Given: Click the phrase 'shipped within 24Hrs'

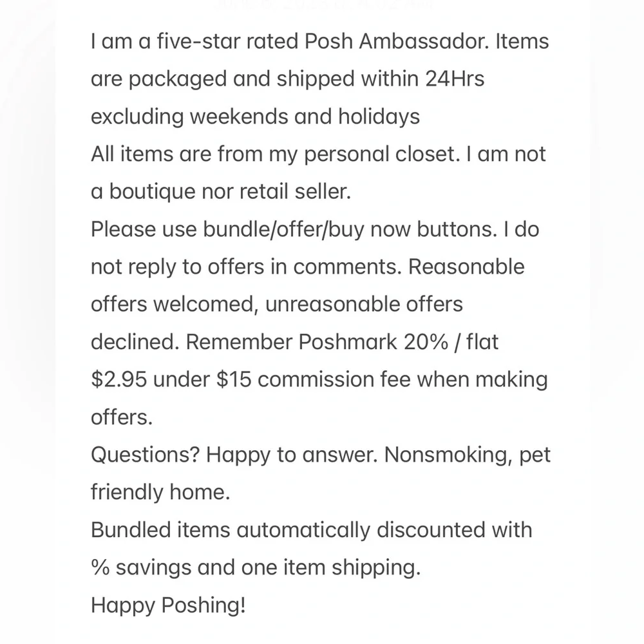Looking at the screenshot, I should (x=381, y=79).
